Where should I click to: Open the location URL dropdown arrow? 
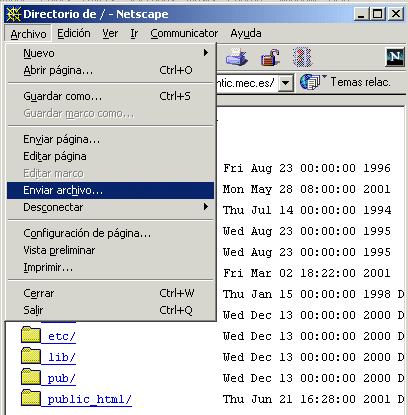click(x=286, y=82)
